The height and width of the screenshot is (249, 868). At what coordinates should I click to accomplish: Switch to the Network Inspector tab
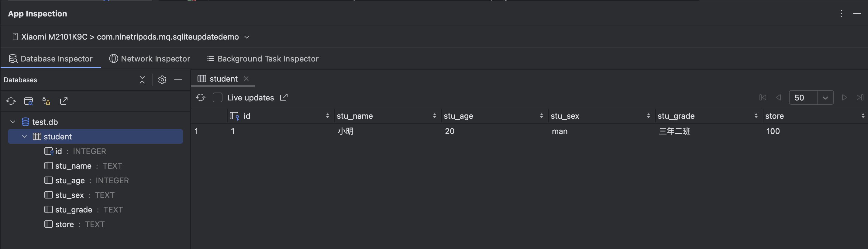[x=150, y=59]
